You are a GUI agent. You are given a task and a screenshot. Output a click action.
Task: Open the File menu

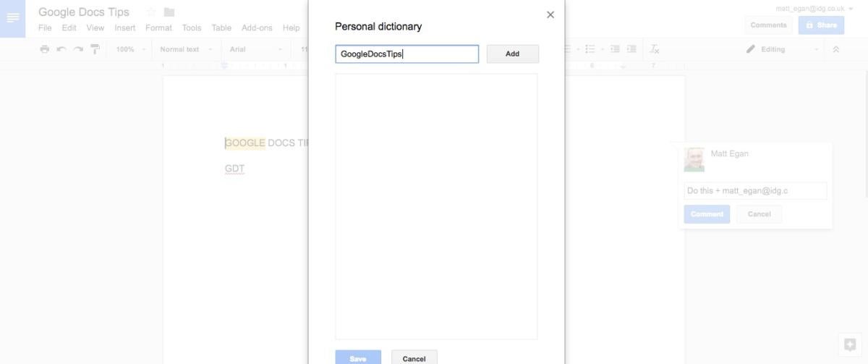pyautogui.click(x=45, y=27)
